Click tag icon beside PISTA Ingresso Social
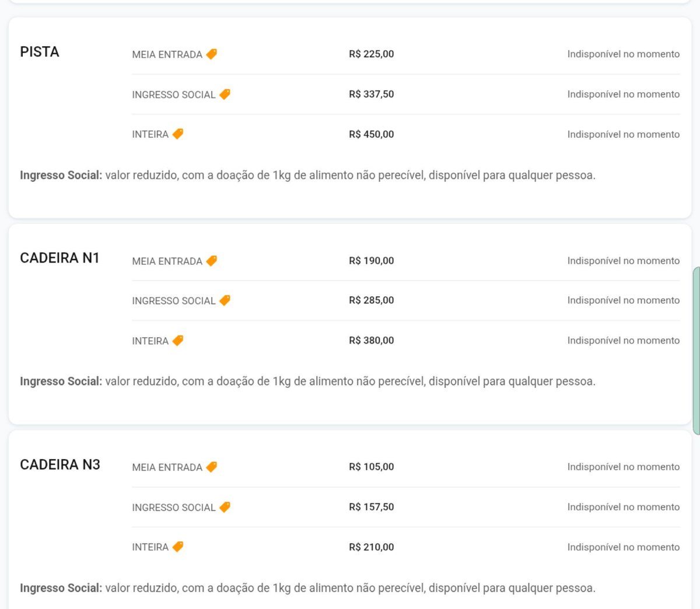This screenshot has width=700, height=609. 225,94
